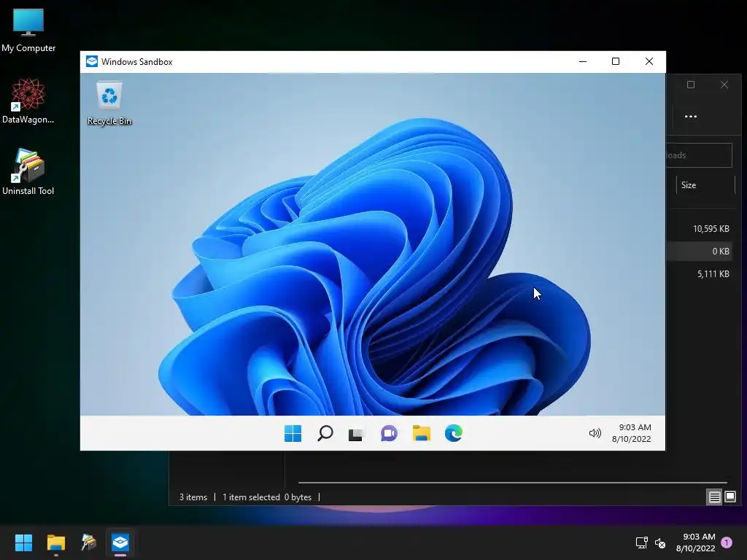Open Task View in the Sandbox taskbar
This screenshot has height=560, width=747.
(356, 434)
